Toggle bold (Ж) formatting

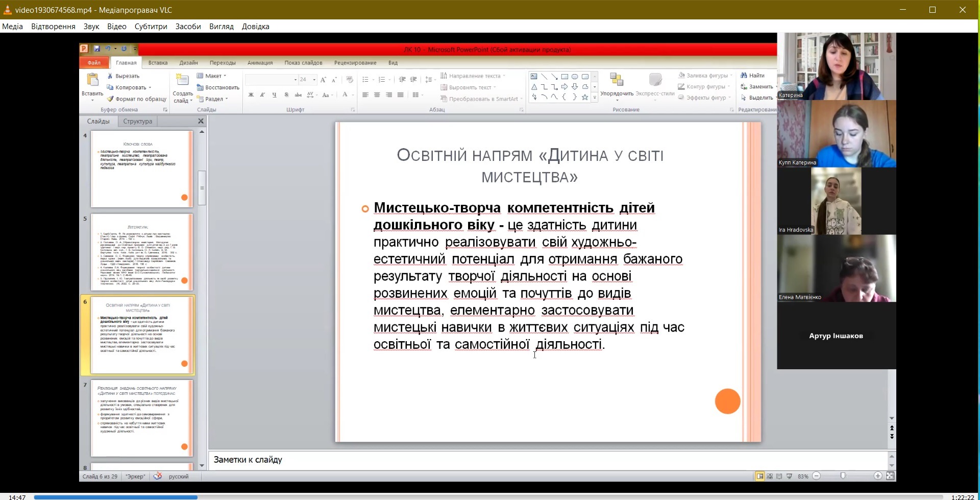(x=251, y=95)
